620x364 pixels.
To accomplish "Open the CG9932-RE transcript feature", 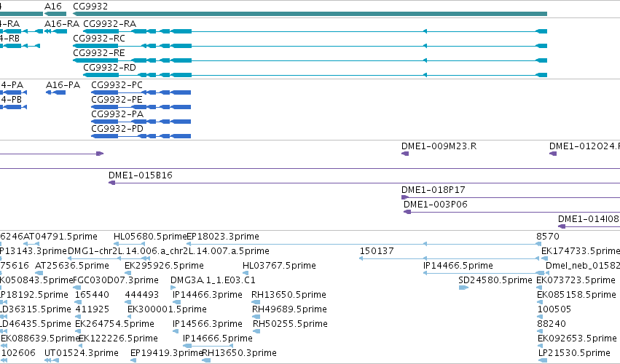I will 310,60.
